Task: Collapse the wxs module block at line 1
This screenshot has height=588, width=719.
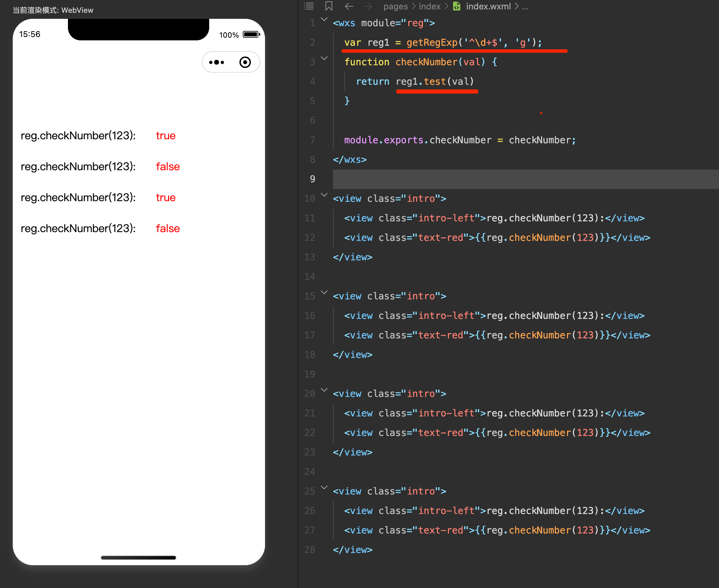Action: click(324, 19)
